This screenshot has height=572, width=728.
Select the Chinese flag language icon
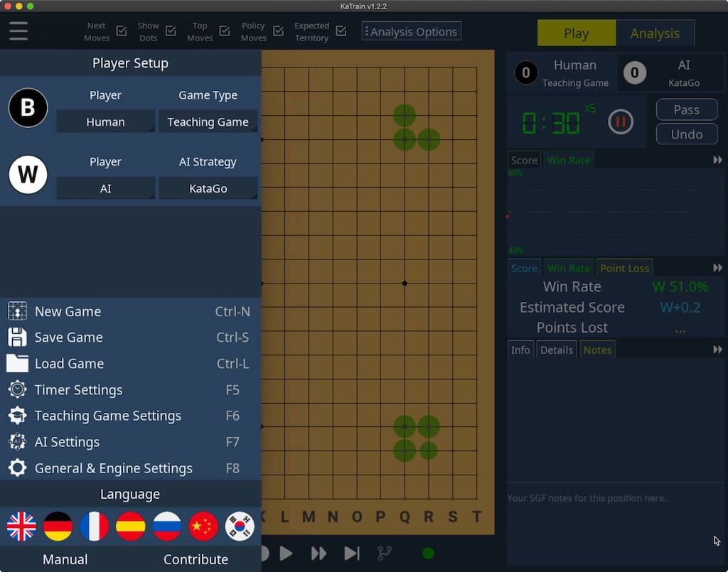tap(203, 527)
